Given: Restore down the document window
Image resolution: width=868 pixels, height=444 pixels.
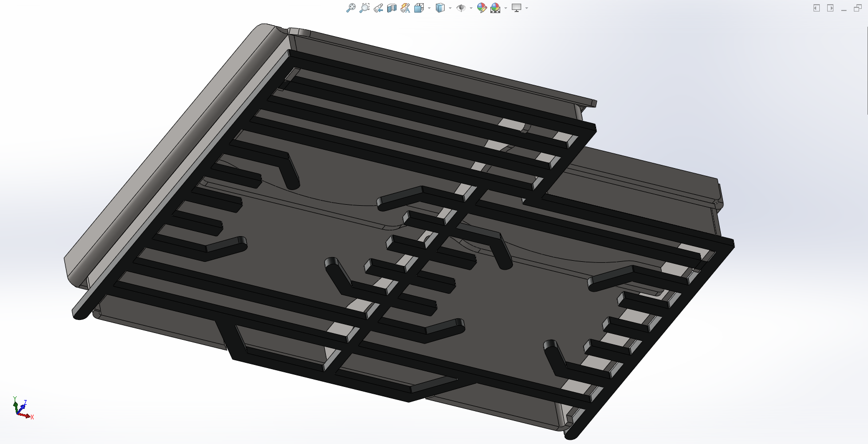Looking at the screenshot, I should 858,8.
